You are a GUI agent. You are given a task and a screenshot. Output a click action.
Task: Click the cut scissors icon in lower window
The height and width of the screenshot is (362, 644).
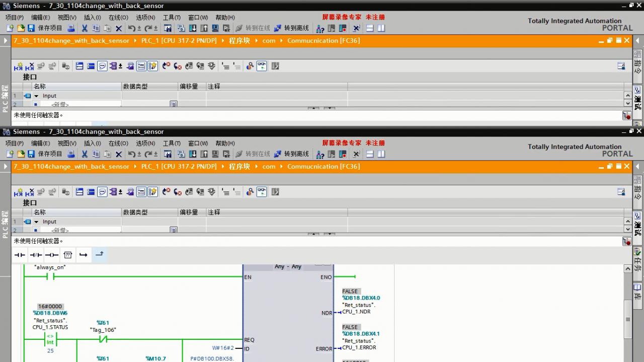click(85, 154)
